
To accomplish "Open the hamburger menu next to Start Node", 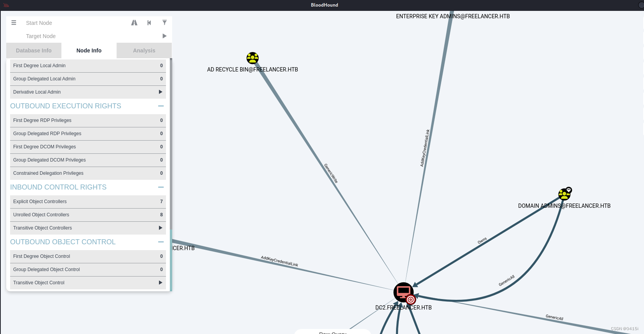I will coord(14,23).
